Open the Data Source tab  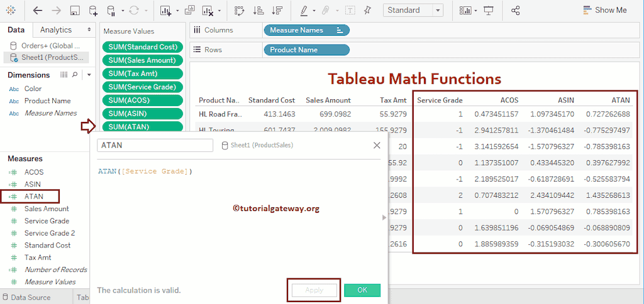pos(26,298)
